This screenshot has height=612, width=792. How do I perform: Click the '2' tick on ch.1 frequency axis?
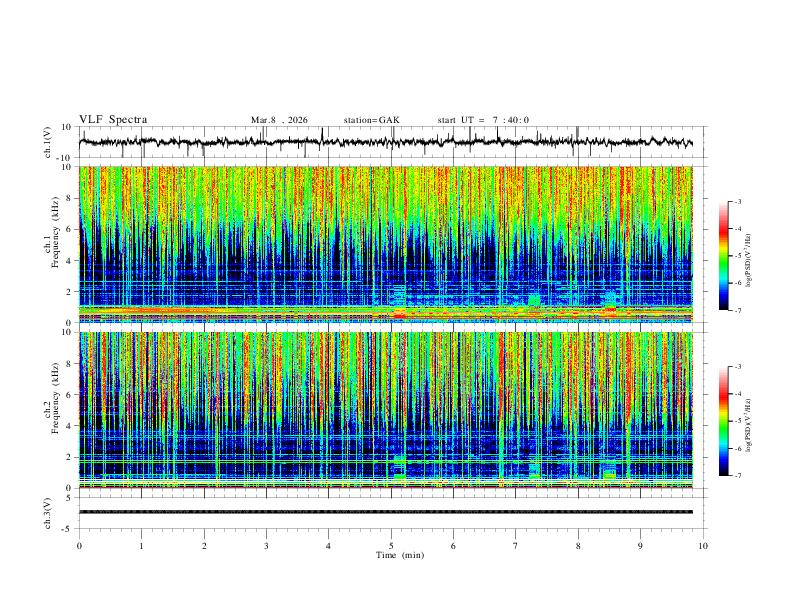pyautogui.click(x=70, y=292)
